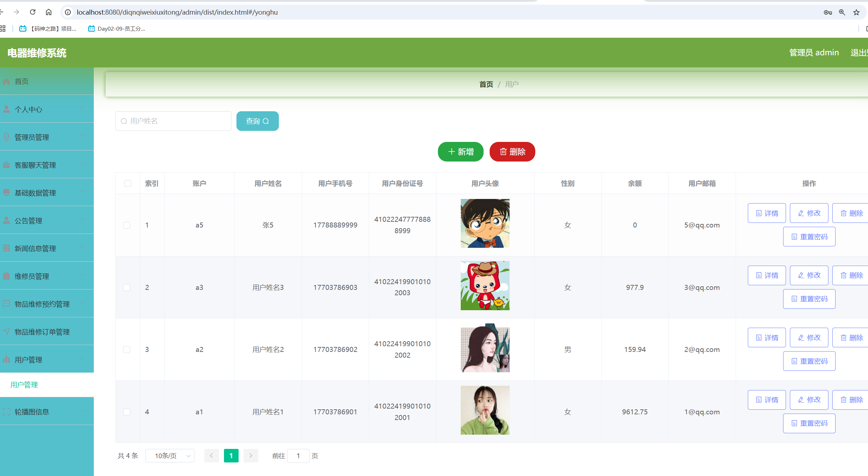Viewport: 868px width, 476px height.
Task: Click 删除 in the row for user a1
Action: pos(851,400)
